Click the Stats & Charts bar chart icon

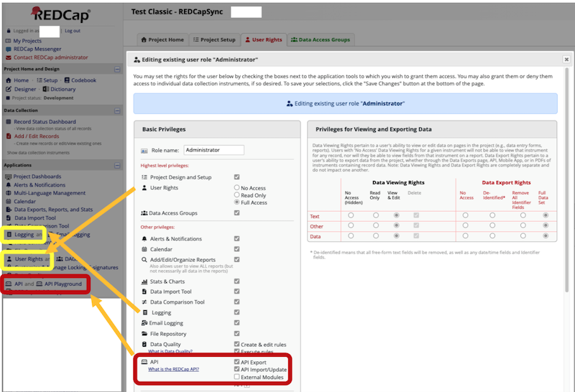144,281
